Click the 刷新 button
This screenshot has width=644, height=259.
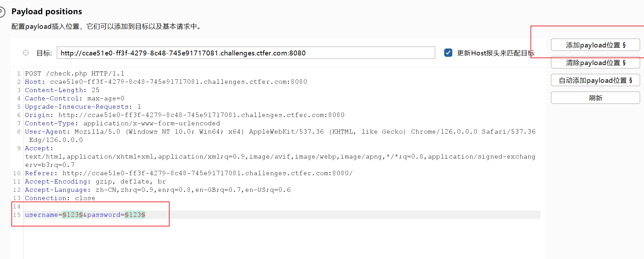[595, 98]
